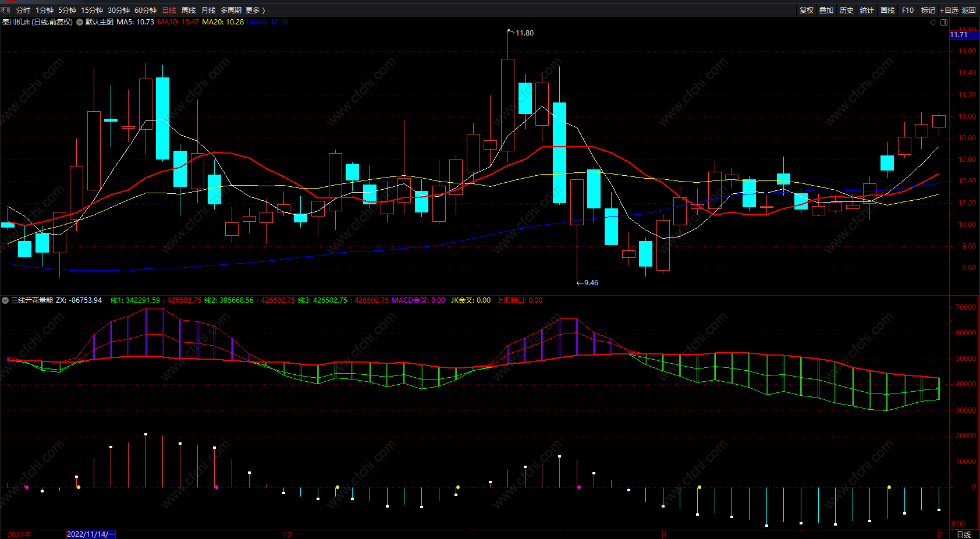Open the 历史 history view

[847, 10]
